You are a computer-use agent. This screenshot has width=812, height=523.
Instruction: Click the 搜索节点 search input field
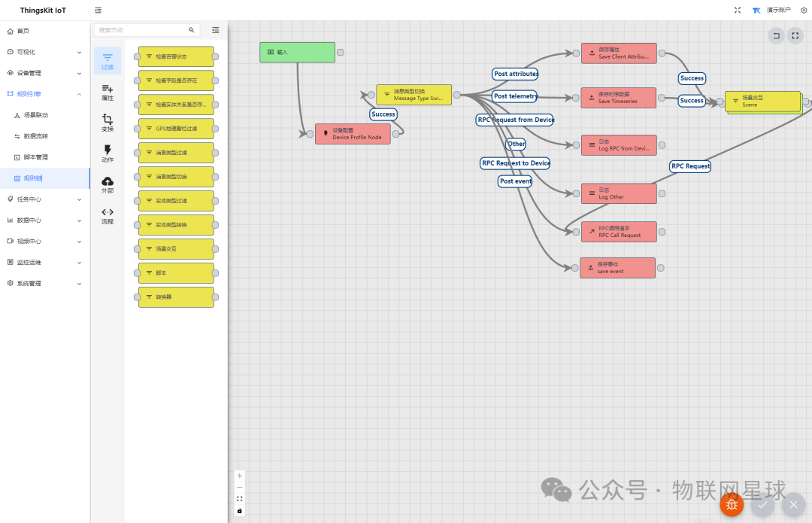tap(141, 30)
